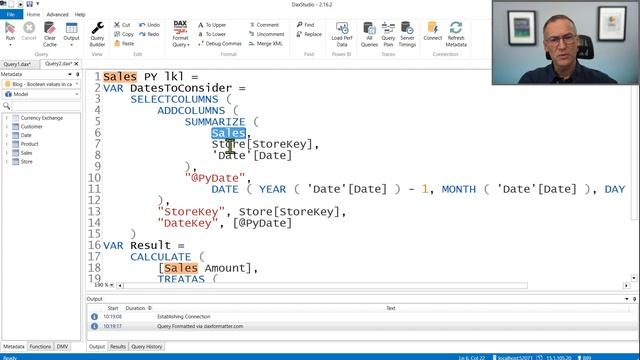640x360 pixels.
Task: Open the editor zoom percentage dropdown
Action: [x=112, y=285]
